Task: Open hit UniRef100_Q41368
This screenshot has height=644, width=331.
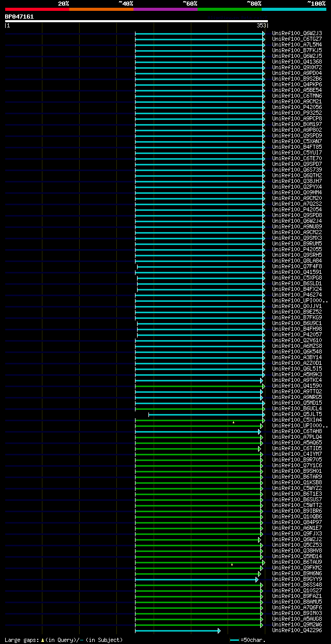Action: (297, 62)
